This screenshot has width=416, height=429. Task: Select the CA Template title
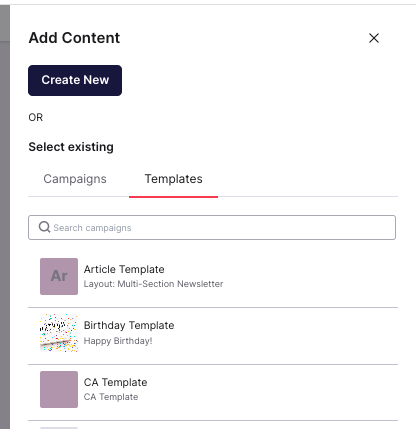point(115,382)
